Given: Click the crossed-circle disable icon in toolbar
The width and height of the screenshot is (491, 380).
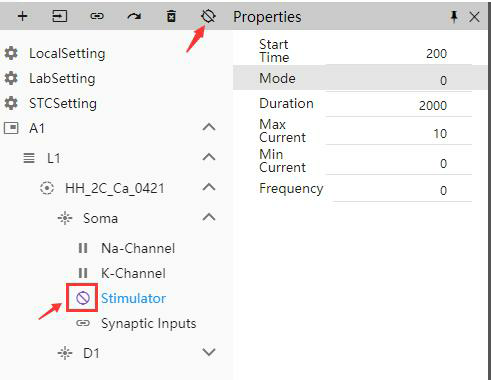Looking at the screenshot, I should [x=208, y=16].
